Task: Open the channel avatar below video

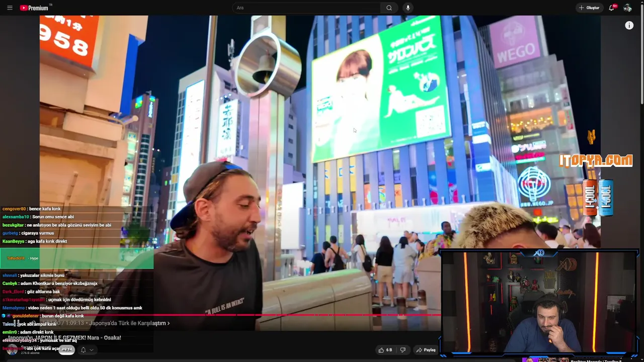Action: pos(12,349)
